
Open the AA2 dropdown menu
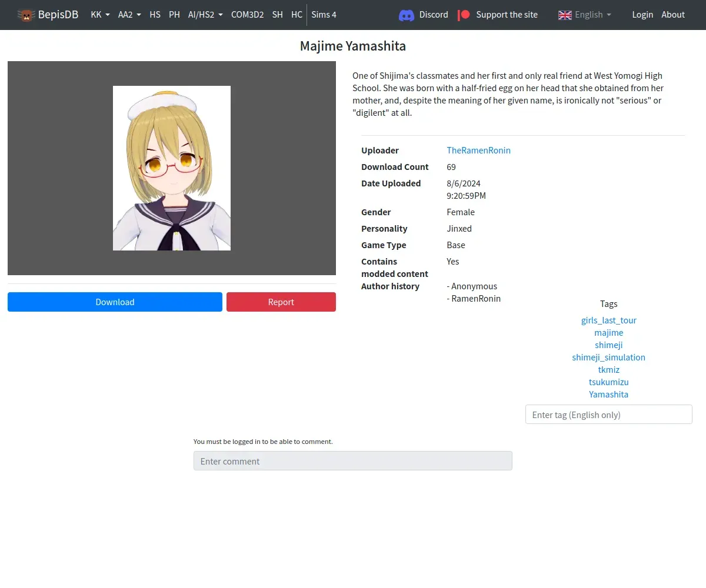click(129, 15)
